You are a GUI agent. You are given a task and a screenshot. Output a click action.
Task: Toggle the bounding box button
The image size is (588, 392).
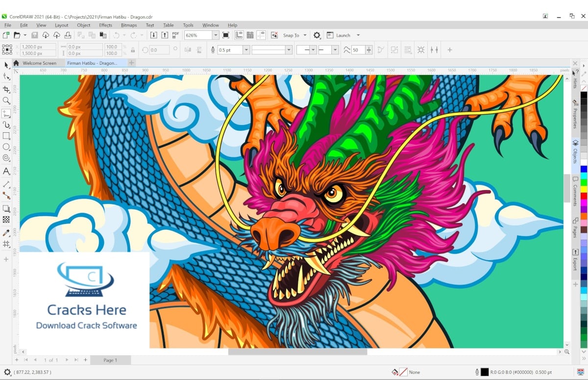coord(421,50)
